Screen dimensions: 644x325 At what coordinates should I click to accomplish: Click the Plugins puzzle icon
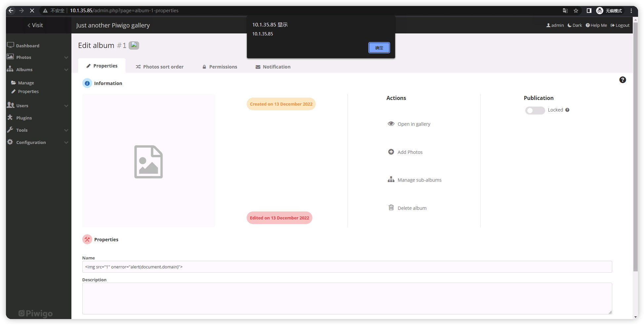[x=10, y=117]
